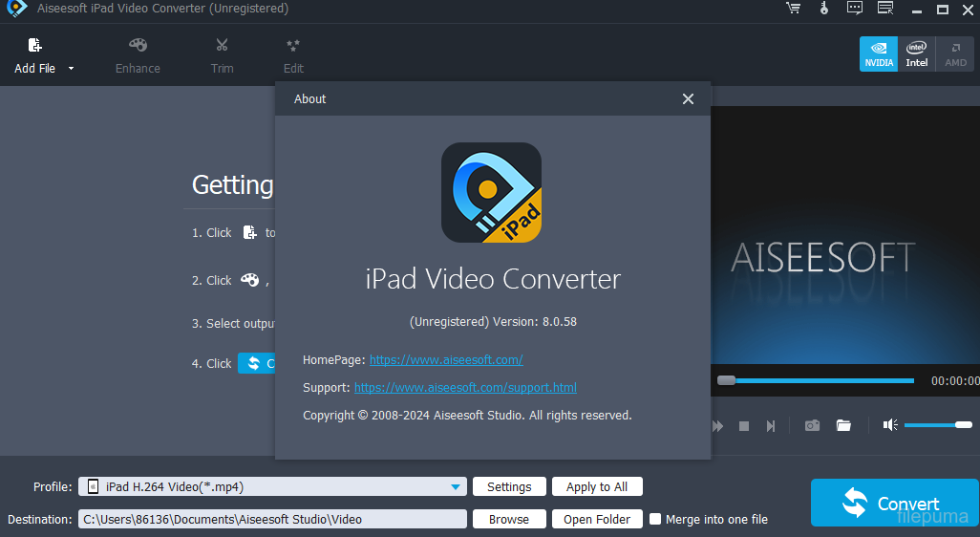
Task: Click the key register icon
Action: pyautogui.click(x=823, y=9)
